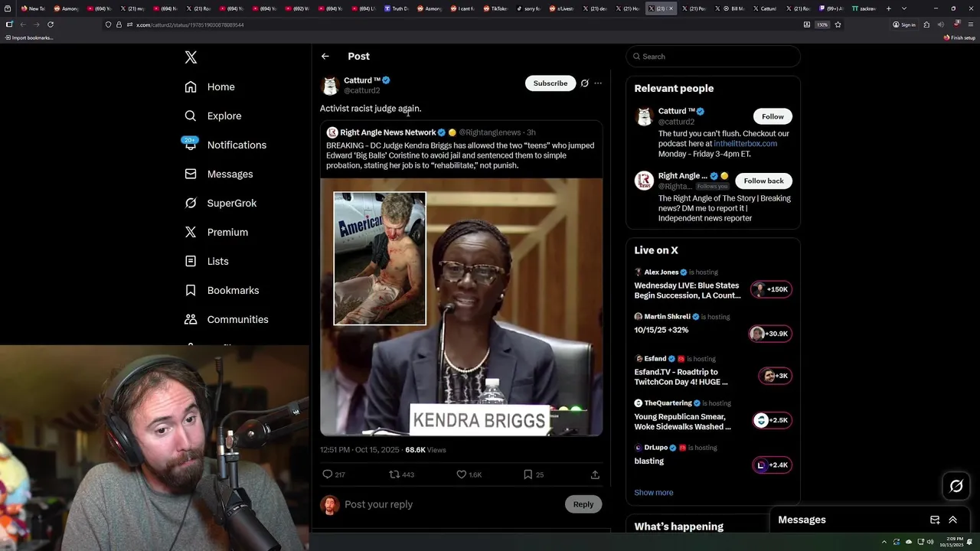The image size is (980, 551).
Task: Click the volume icon in system tray
Action: 930,542
